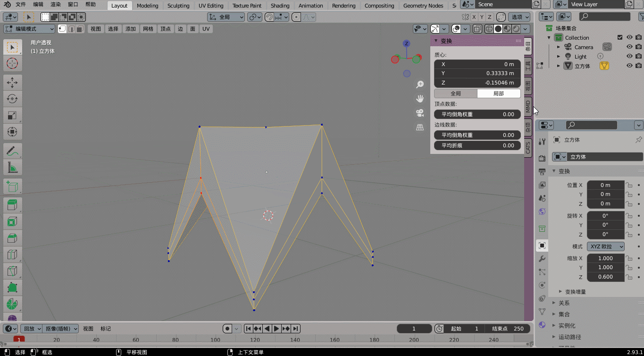This screenshot has width=644, height=356.
Task: Choose the Measure ruler tool
Action: click(13, 167)
